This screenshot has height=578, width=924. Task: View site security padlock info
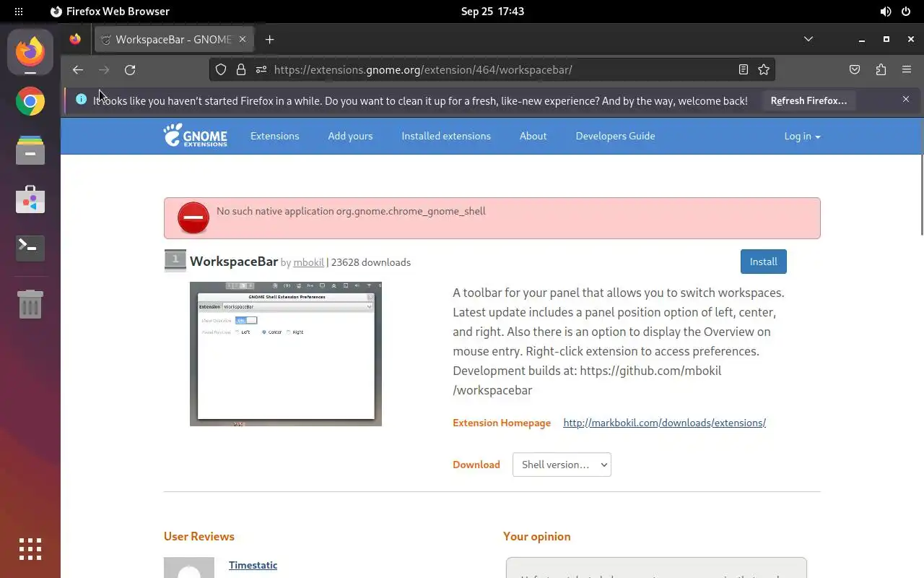pyautogui.click(x=241, y=70)
